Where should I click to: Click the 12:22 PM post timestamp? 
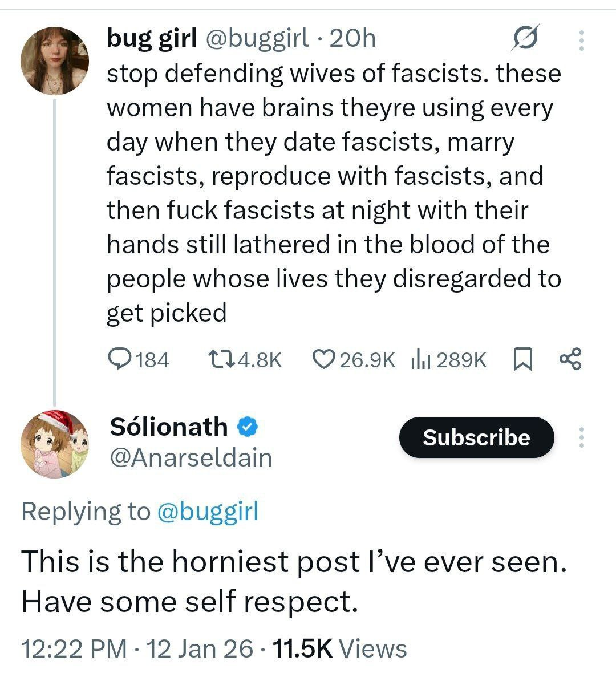coord(74,648)
